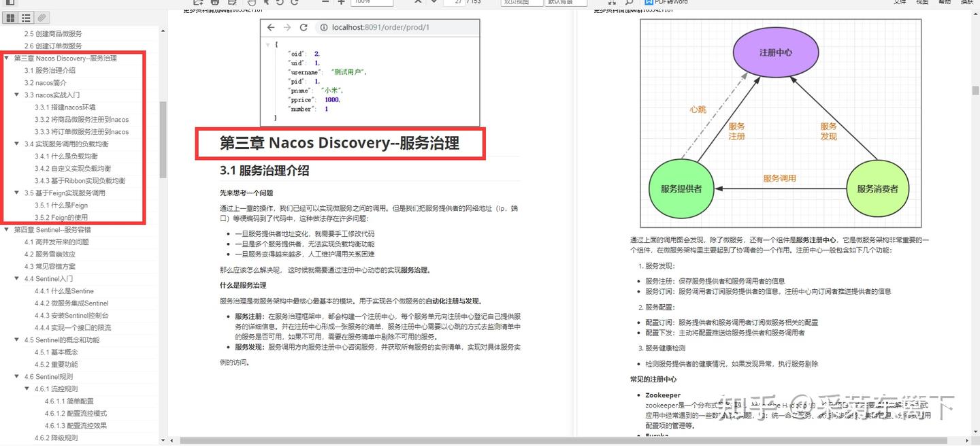Viewport: 980px width, 447px height.
Task: Collapse the 4.5 Sentinel的概念和功能 section
Action: click(x=17, y=340)
